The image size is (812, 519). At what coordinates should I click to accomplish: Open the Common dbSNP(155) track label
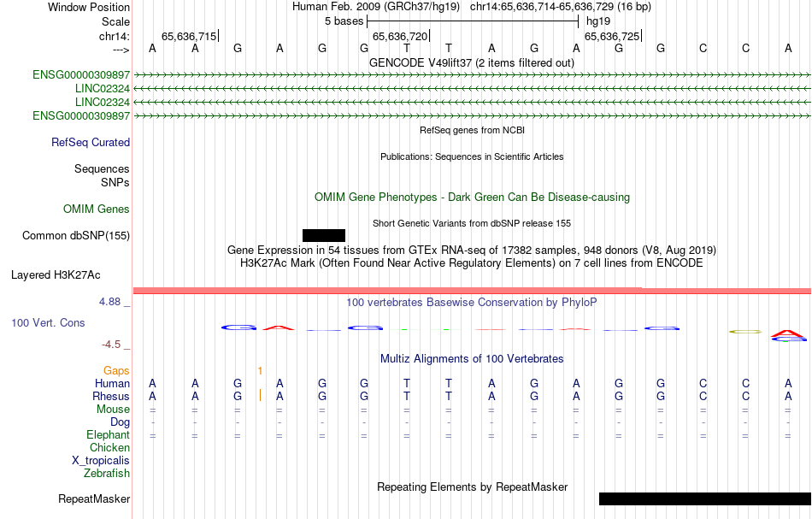[76, 236]
